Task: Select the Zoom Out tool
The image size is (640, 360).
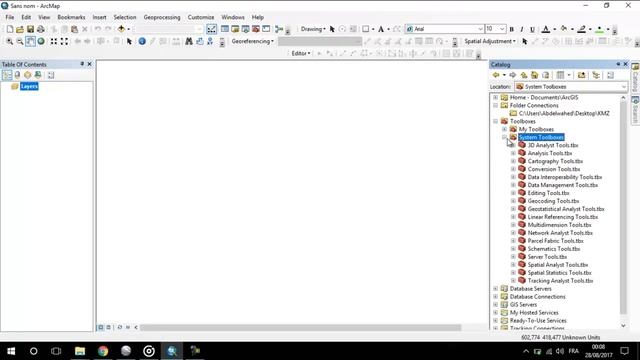Action: click(20, 41)
